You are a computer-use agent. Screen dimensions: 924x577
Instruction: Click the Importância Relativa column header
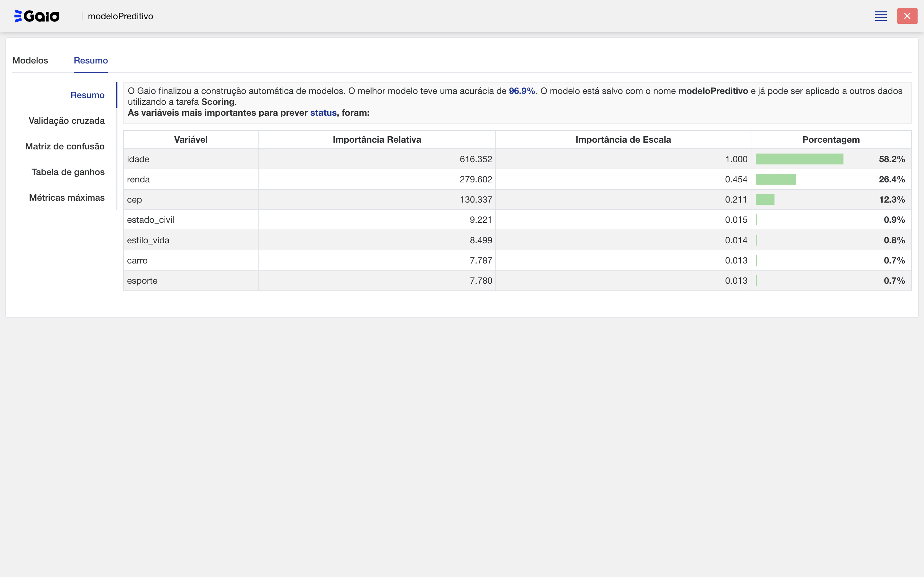[376, 140]
